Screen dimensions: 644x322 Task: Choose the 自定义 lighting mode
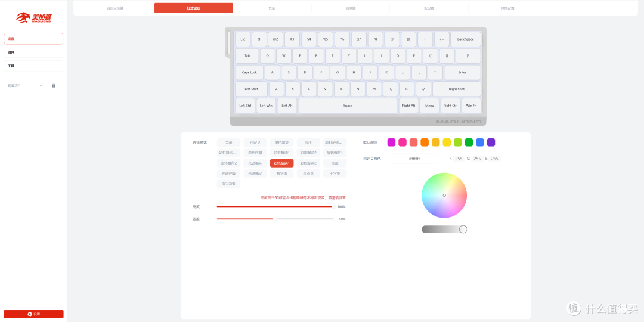[255, 143]
